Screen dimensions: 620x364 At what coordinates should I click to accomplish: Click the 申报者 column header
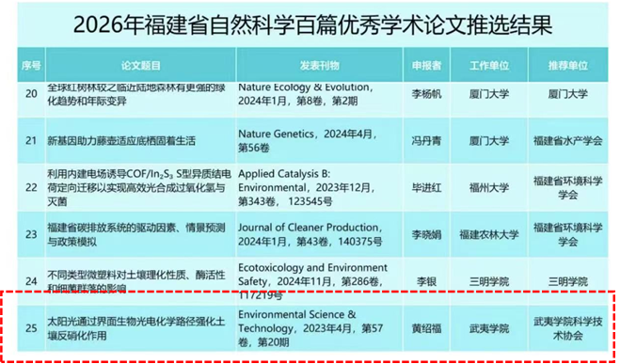click(x=426, y=65)
